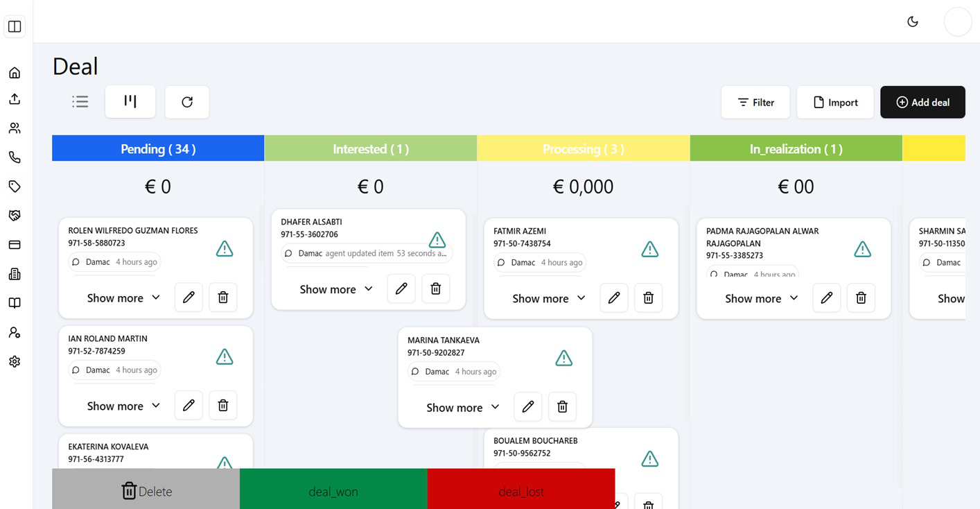Click warning icon on Fatmir Azemi card
The height and width of the screenshot is (509, 980).
(x=650, y=249)
